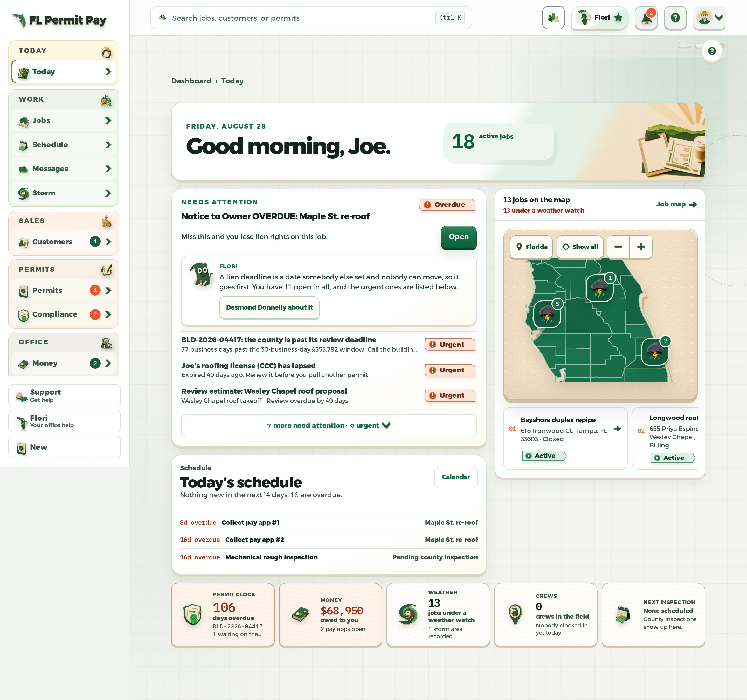The height and width of the screenshot is (700, 747).
Task: Click the storm marker with badge 1
Action: (x=600, y=288)
